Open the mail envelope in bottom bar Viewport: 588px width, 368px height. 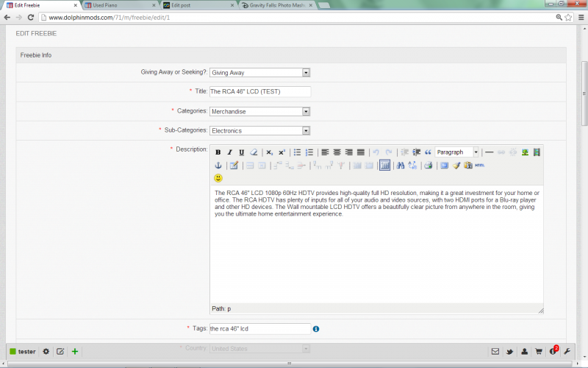(495, 352)
